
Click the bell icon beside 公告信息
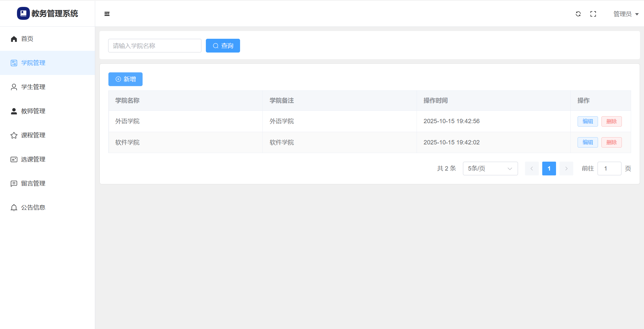[x=14, y=208]
